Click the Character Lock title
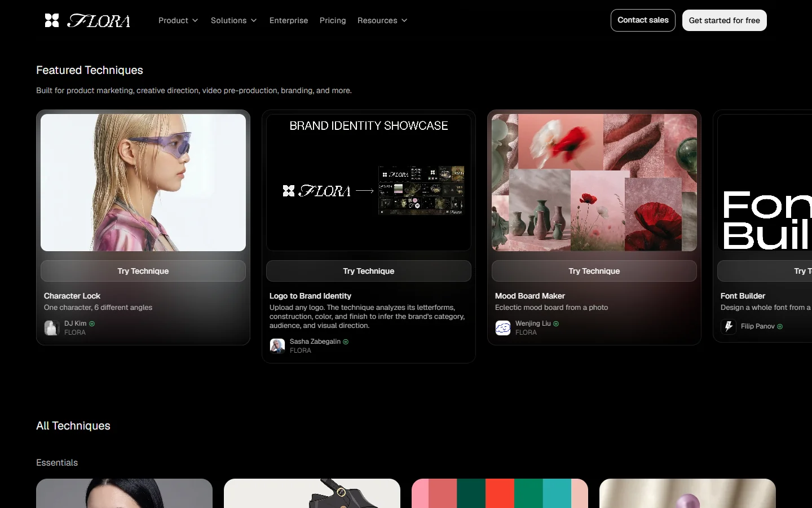 click(72, 296)
